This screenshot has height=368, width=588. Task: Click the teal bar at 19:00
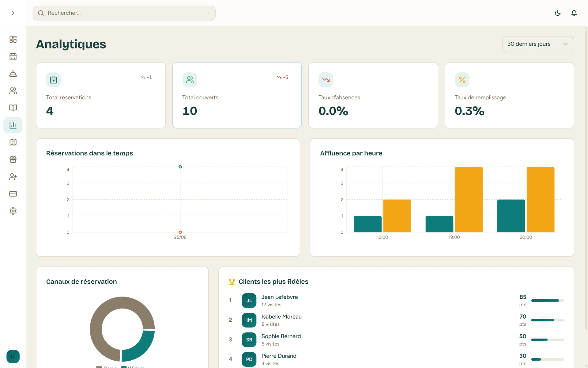[x=439, y=224]
